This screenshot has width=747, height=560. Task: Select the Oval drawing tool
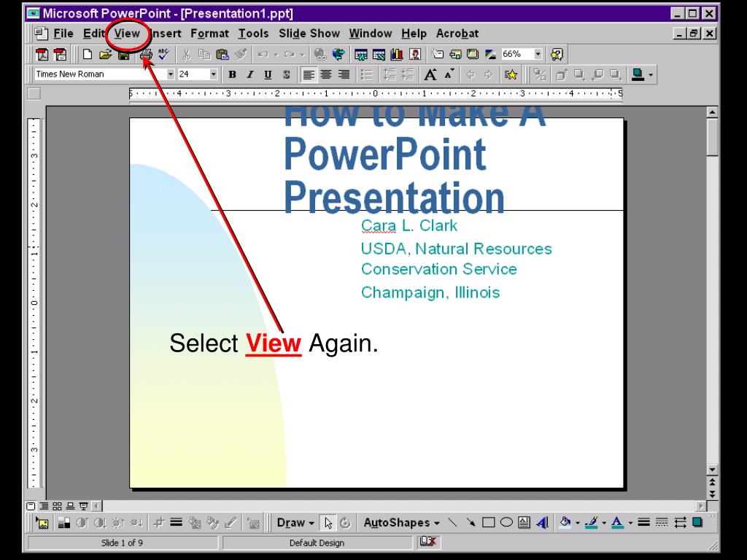tap(506, 523)
